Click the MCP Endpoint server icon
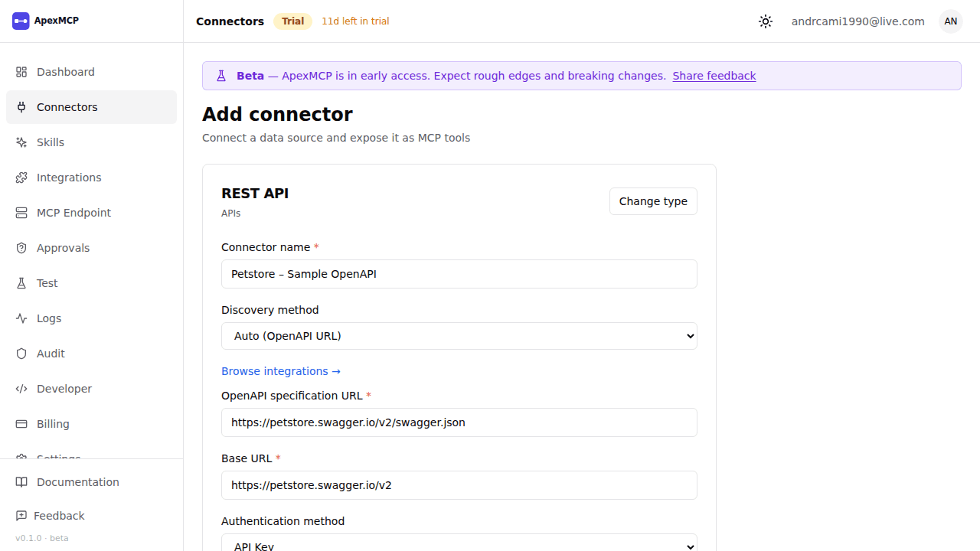The width and height of the screenshot is (980, 551). (x=21, y=213)
